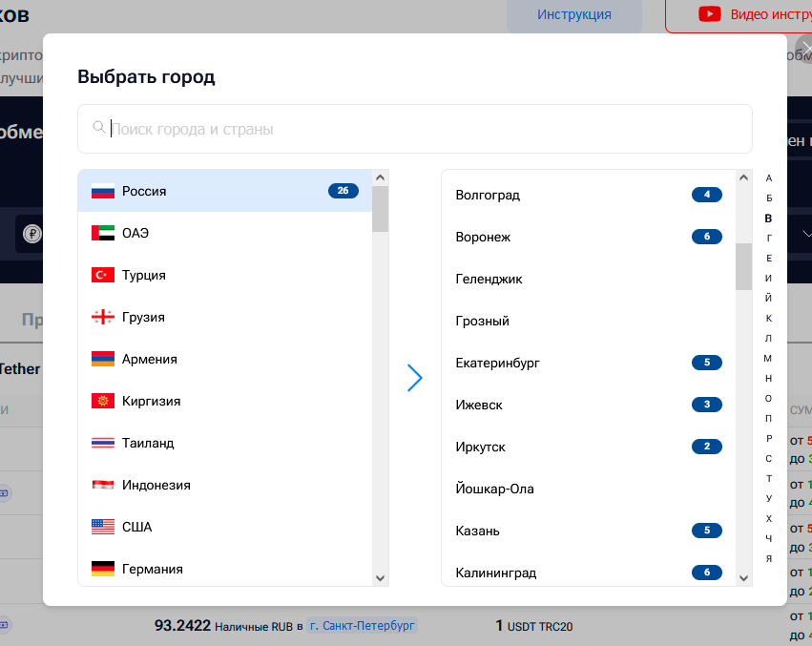The height and width of the screenshot is (646, 812).
Task: Select Россия in the country list
Action: pos(225,191)
